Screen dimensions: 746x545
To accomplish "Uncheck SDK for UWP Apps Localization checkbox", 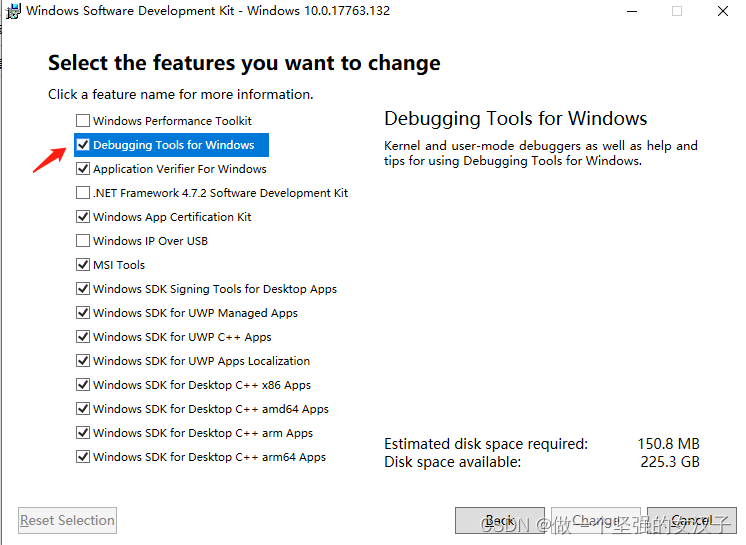I will (x=83, y=360).
